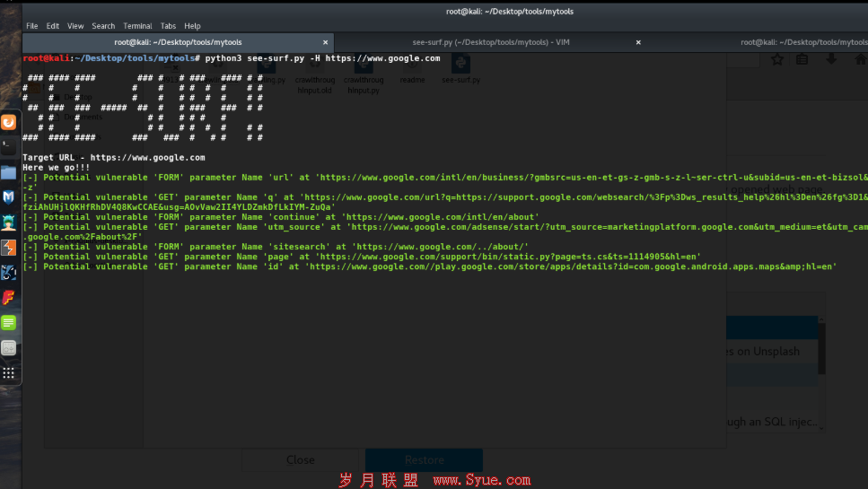Open the Search menu
Screen dimensions: 868x489
103,26
